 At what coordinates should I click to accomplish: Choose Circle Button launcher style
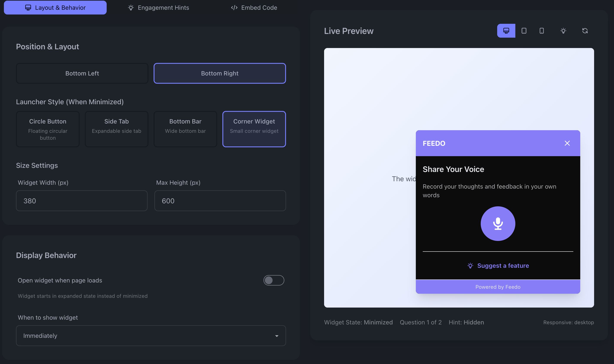[x=48, y=129]
